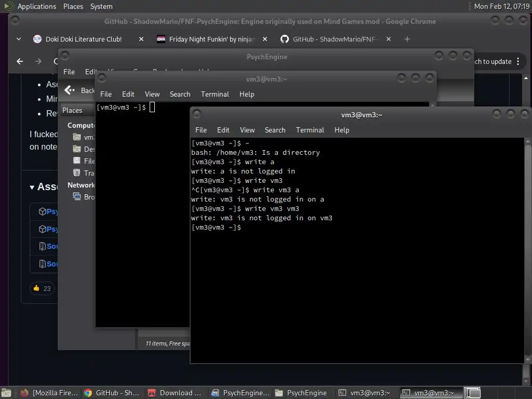Switch to PsychEngine archive taskbar entry
Viewport: 532px width, 399px height.
pos(240,393)
